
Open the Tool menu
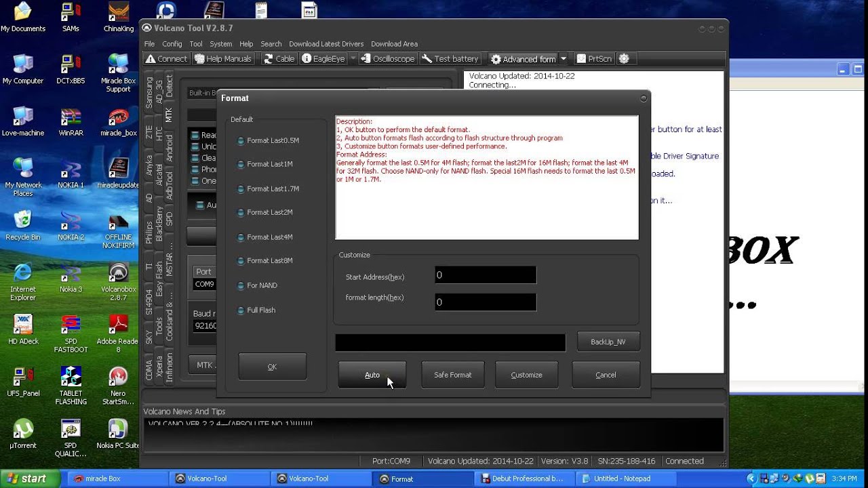[196, 44]
